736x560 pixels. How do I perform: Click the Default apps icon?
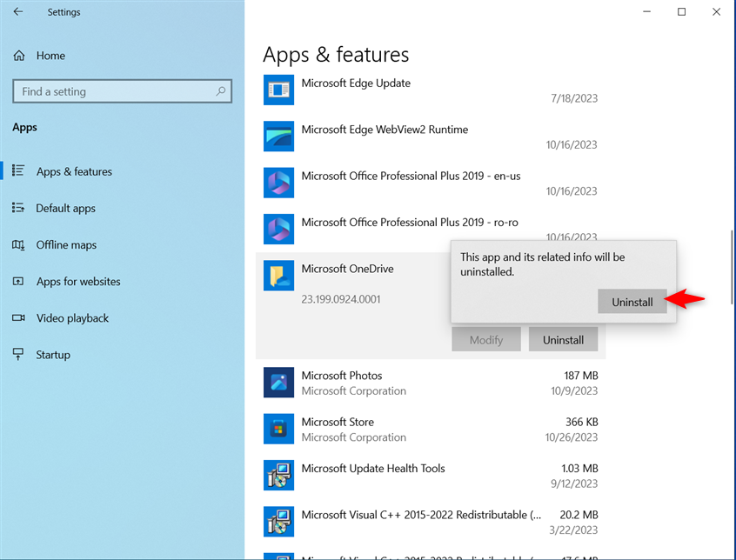18,207
